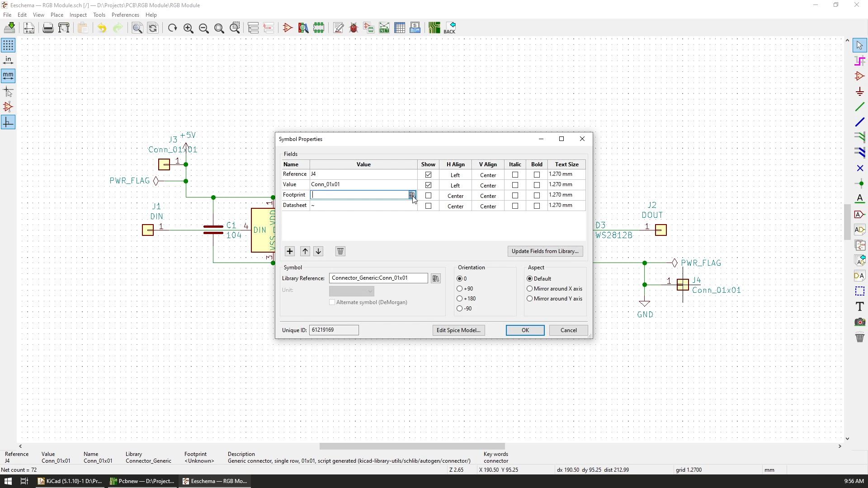Enable Alternate symbol DeMorgan checkbox
Screen dimensions: 868x488
pyautogui.click(x=333, y=302)
